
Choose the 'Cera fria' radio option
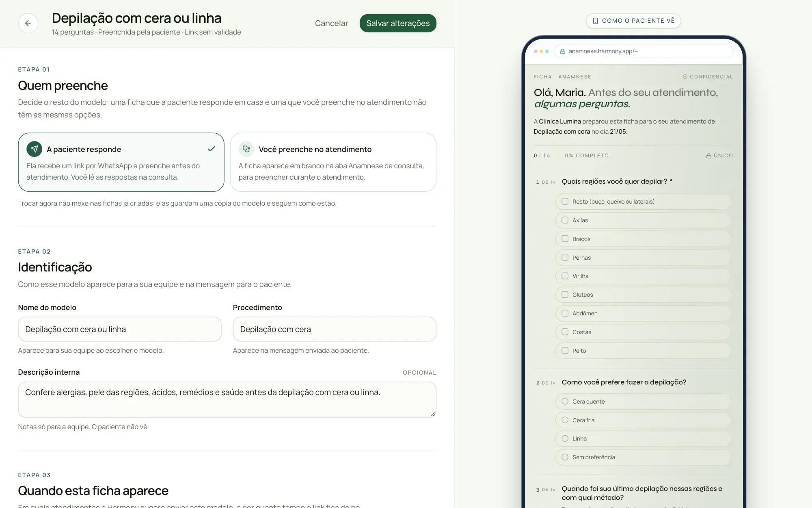tap(565, 420)
